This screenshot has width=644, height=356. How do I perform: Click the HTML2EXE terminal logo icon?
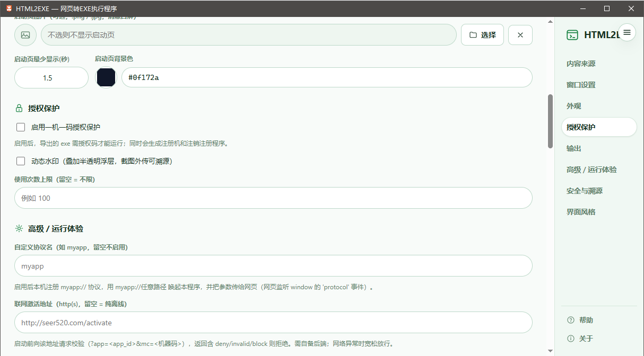pyautogui.click(x=572, y=35)
